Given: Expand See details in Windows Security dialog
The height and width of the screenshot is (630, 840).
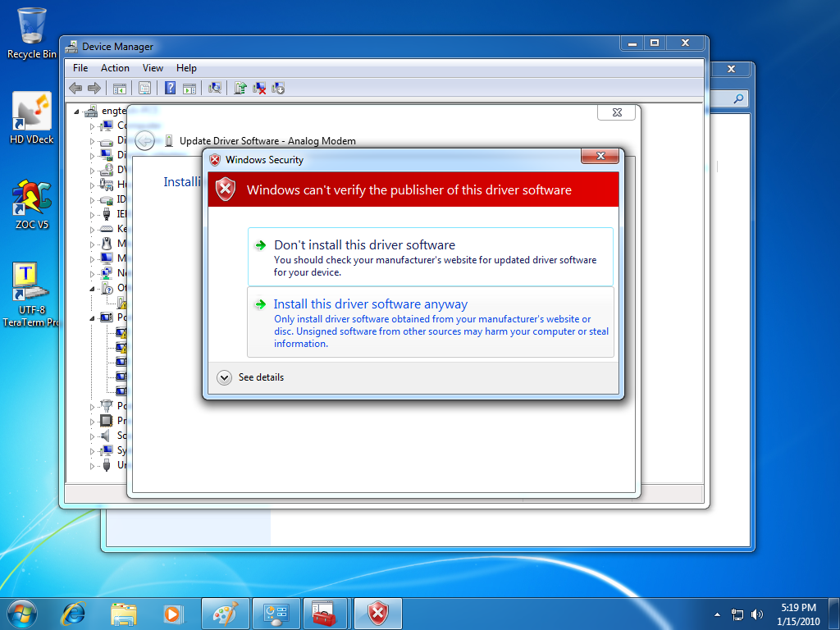Looking at the screenshot, I should coord(225,377).
